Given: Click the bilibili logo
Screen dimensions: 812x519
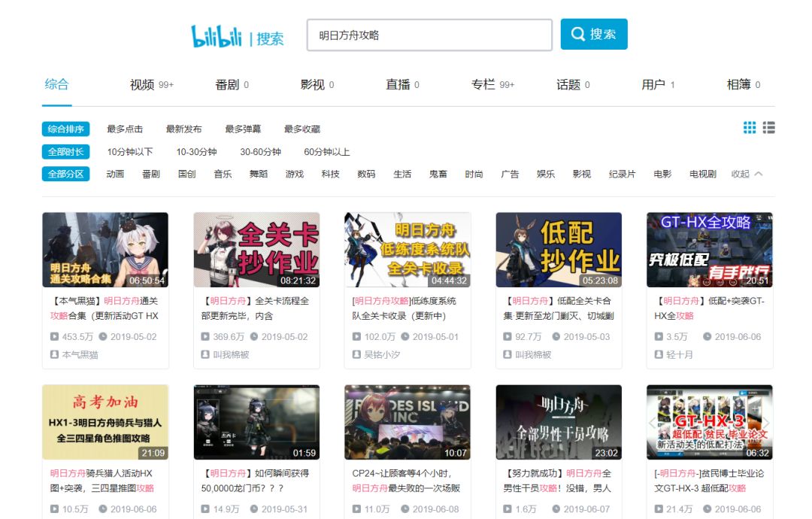Looking at the screenshot, I should coord(217,36).
